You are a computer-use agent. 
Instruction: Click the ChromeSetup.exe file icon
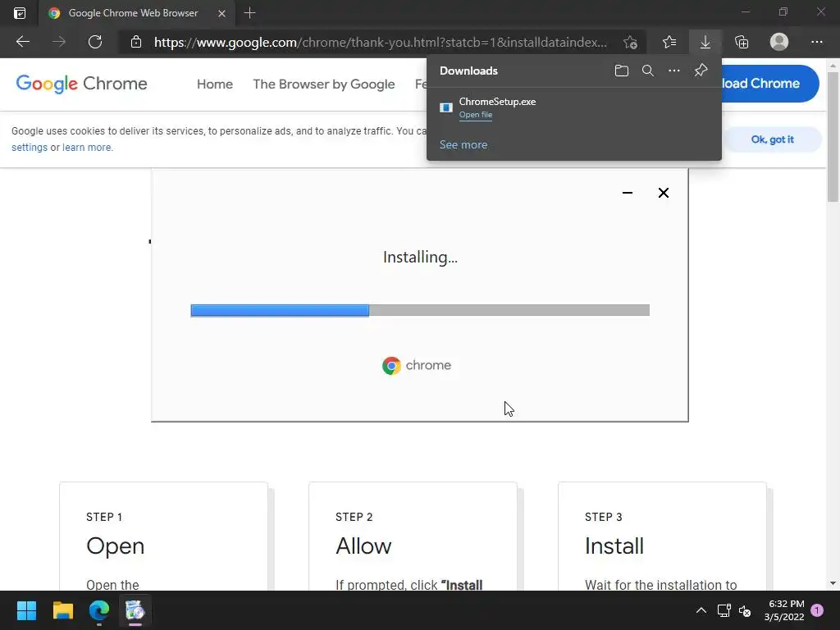click(x=445, y=107)
